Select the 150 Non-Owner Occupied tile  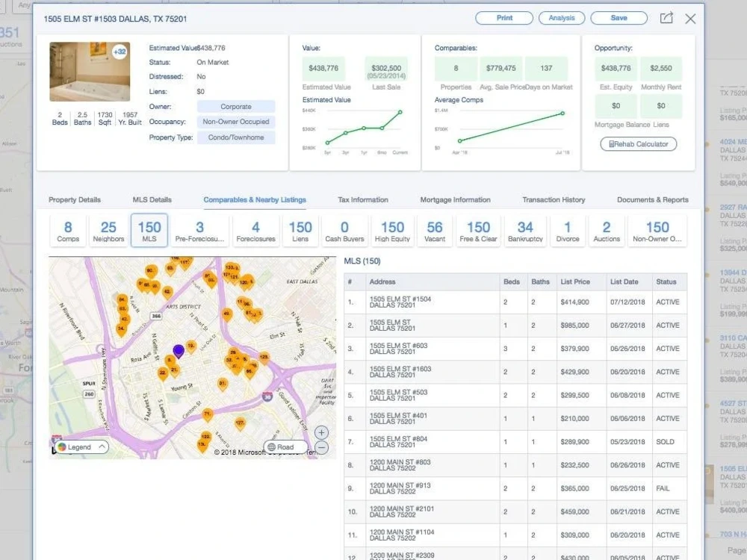coord(657,231)
